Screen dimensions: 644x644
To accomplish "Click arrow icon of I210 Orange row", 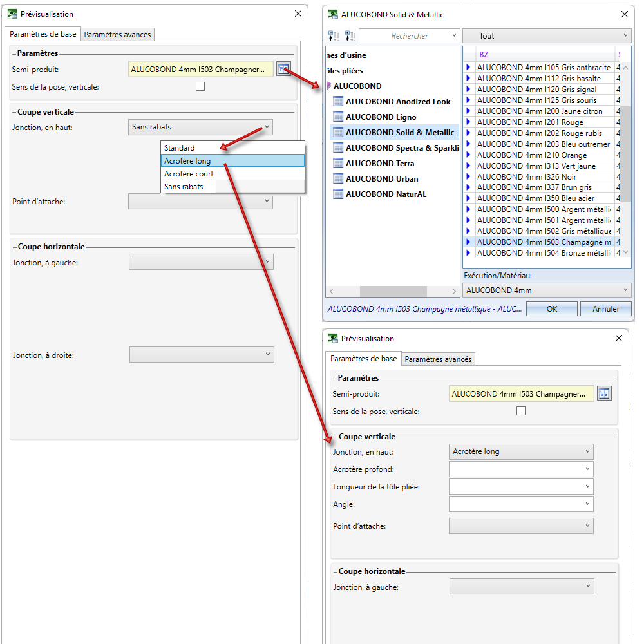I will (468, 155).
